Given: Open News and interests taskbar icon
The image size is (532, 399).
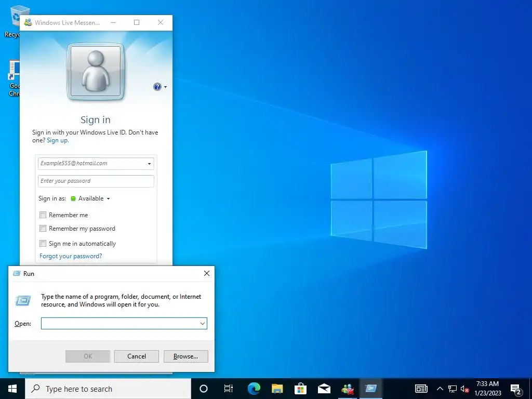Looking at the screenshot, I should click(x=421, y=389).
